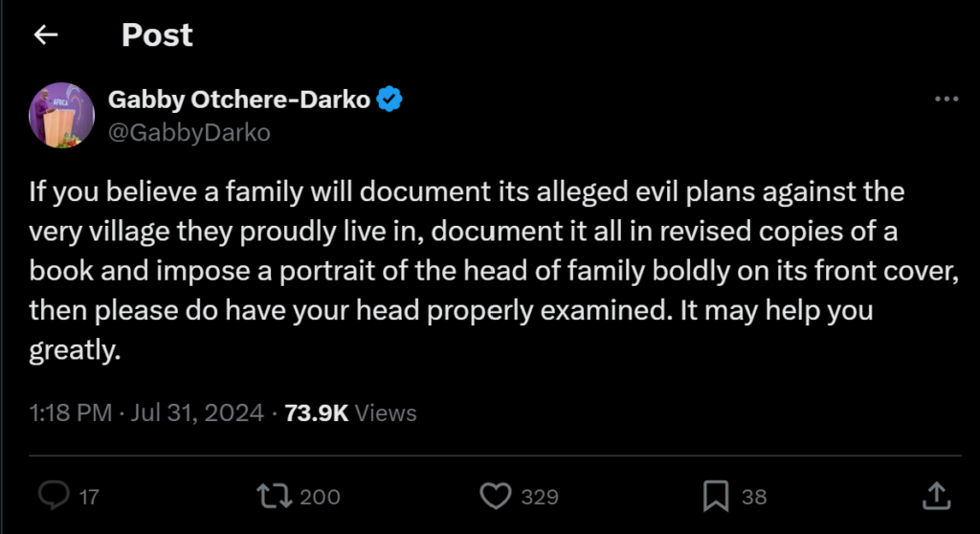Open the @GabbyDarko handle link
This screenshot has height=534, width=980.
click(189, 132)
